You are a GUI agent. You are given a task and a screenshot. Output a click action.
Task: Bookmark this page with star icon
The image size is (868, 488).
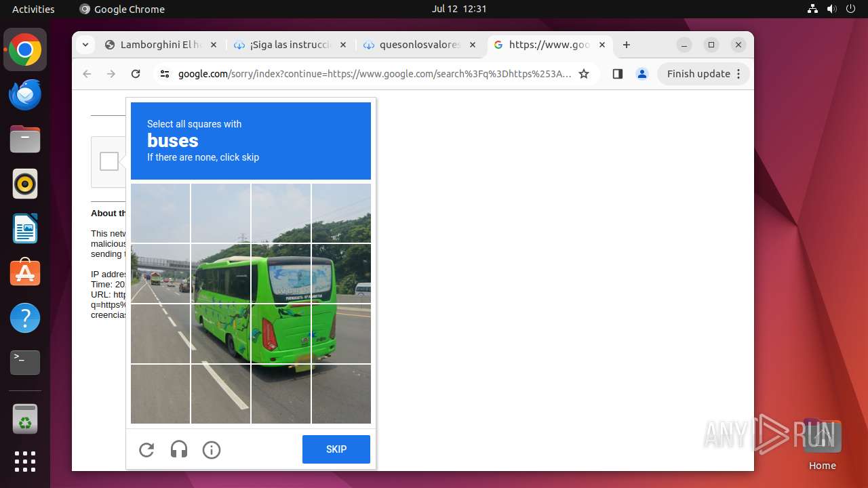pos(584,74)
